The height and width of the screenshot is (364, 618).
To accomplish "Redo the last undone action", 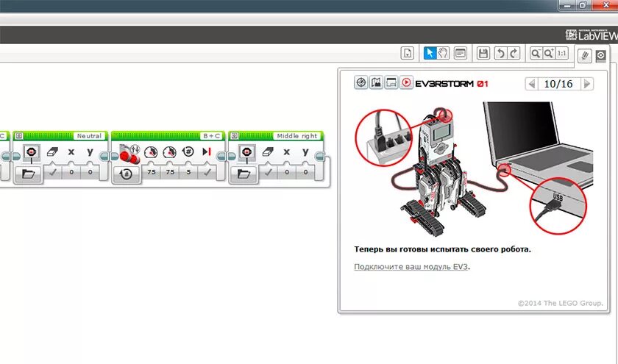I will click(514, 53).
